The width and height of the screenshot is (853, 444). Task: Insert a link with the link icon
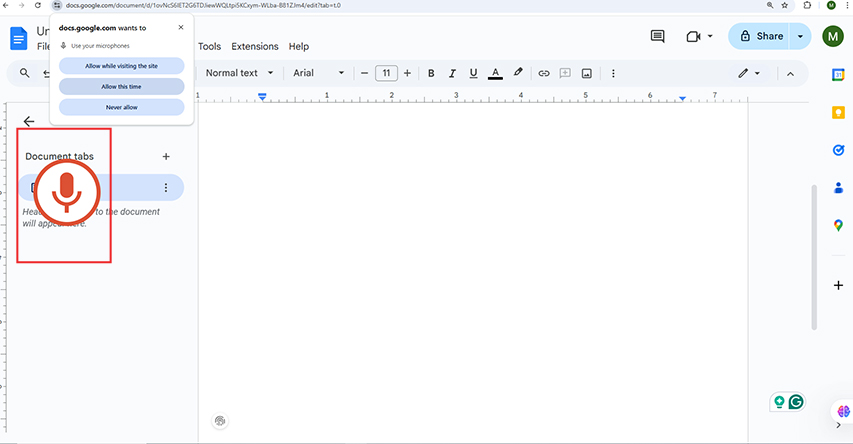543,73
